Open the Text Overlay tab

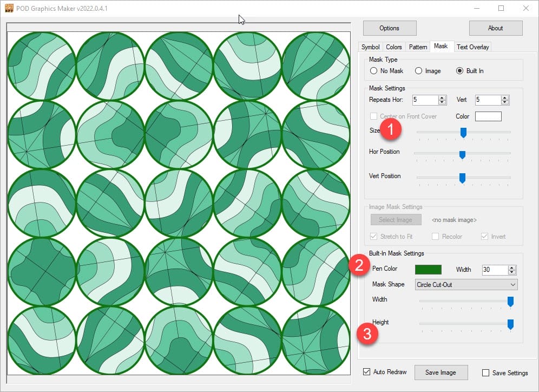tap(472, 47)
